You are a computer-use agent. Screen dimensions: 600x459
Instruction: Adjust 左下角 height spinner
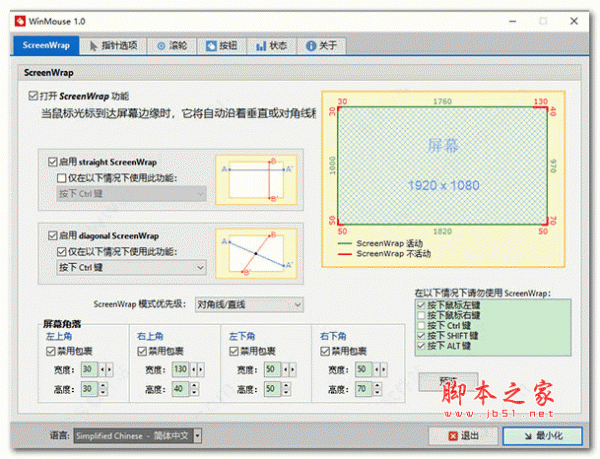pyautogui.click(x=286, y=389)
